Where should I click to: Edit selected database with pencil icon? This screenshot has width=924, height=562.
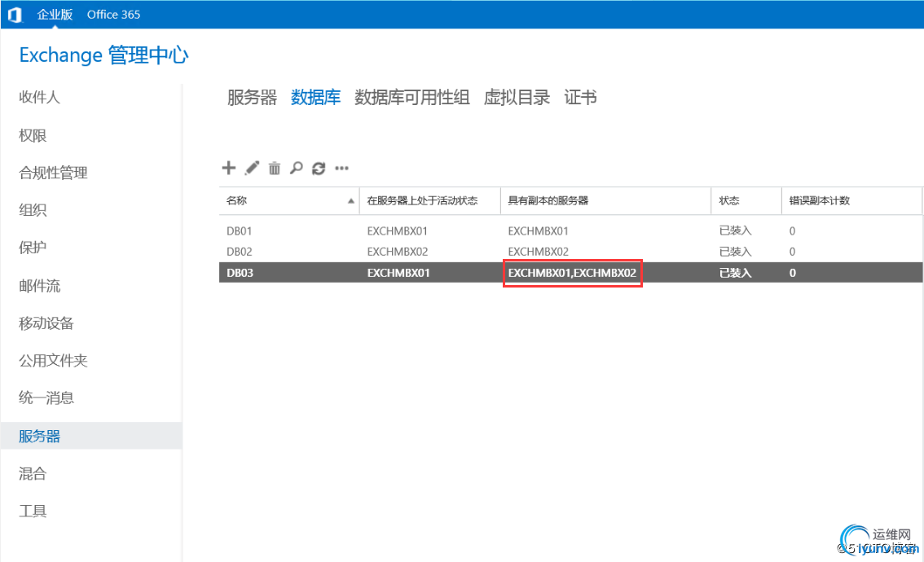(252, 168)
